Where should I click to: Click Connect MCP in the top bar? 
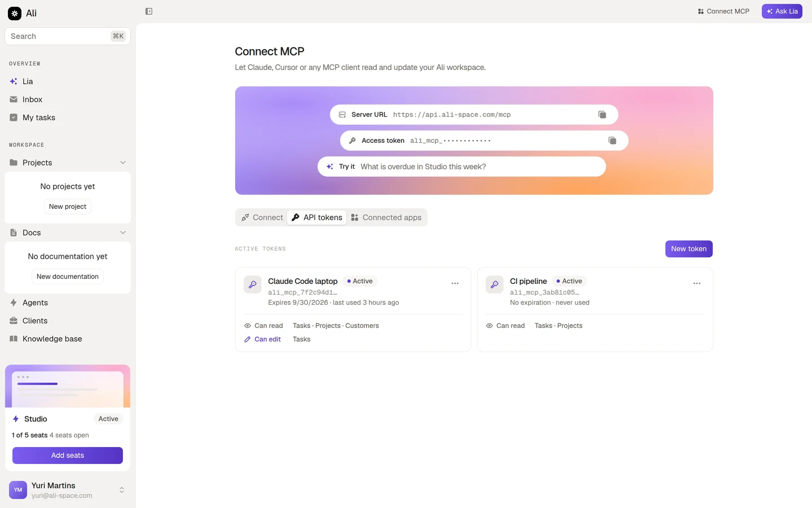point(723,11)
